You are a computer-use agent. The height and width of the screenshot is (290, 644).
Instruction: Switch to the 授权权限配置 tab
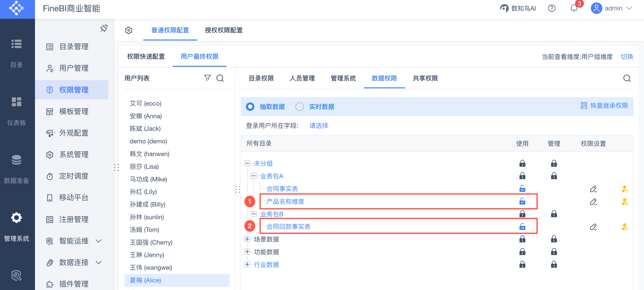click(223, 30)
